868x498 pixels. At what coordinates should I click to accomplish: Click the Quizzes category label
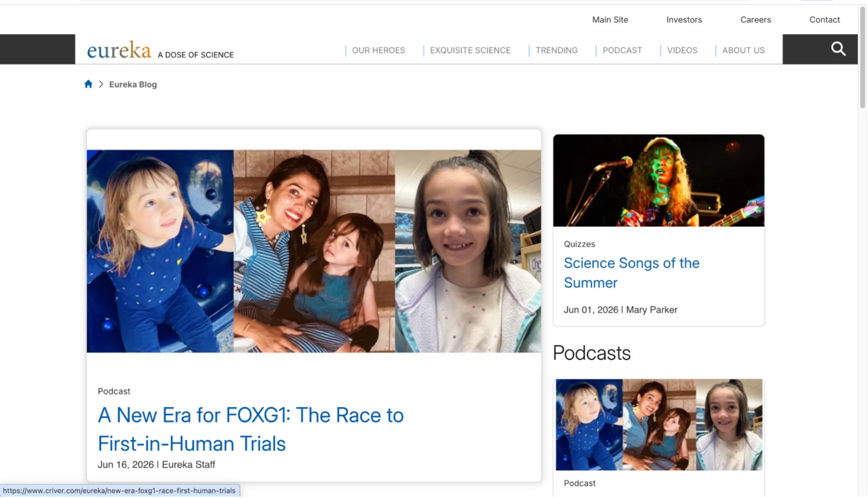tap(580, 244)
